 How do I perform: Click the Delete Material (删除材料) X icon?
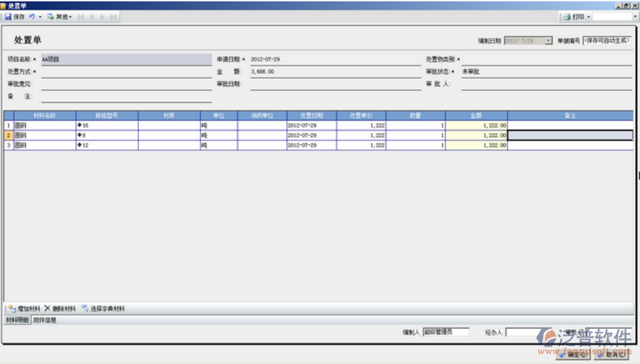click(47, 308)
